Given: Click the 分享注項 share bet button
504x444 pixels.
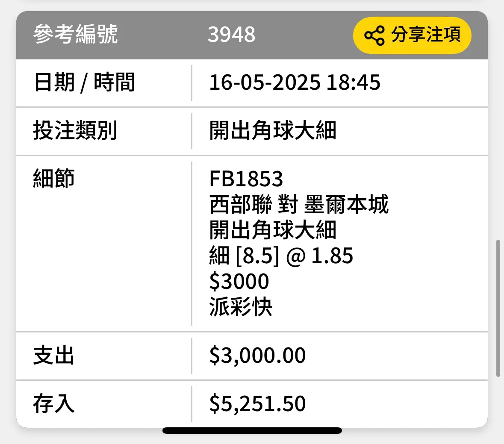Looking at the screenshot, I should point(412,35).
